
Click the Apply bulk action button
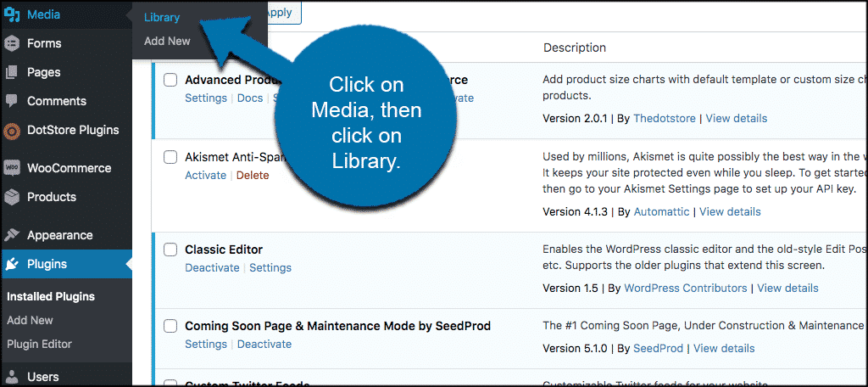coord(282,13)
